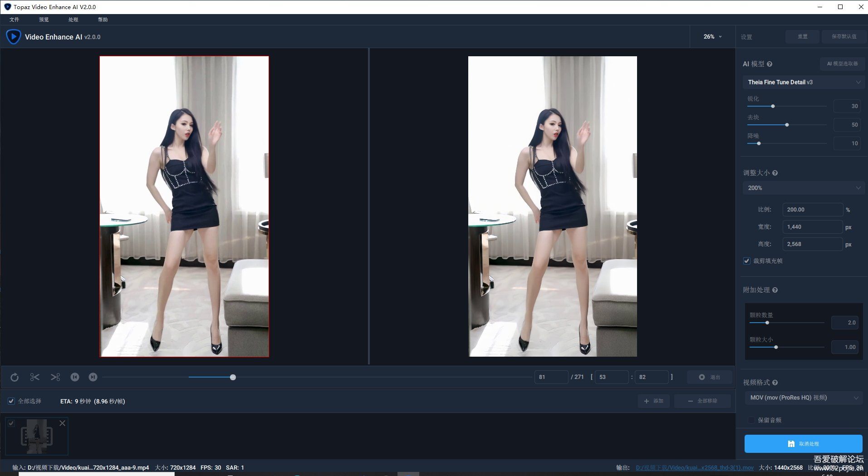Viewport: 868px width, 476px height.
Task: Select the video thumbnail in the queue
Action: [37, 436]
